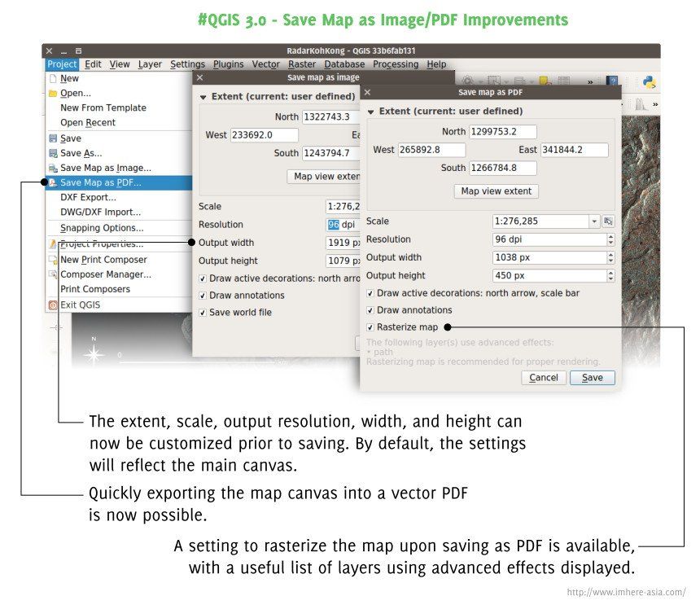Click the set-scale-from-canvas icon beside Scale

pyautogui.click(x=608, y=221)
